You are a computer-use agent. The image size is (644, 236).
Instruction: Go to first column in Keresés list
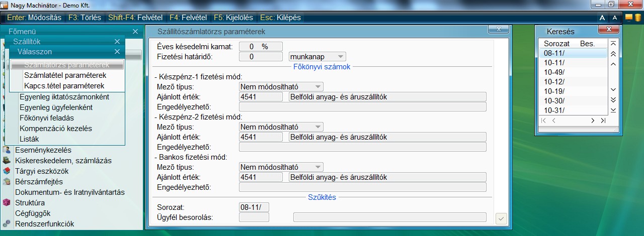[x=543, y=121]
